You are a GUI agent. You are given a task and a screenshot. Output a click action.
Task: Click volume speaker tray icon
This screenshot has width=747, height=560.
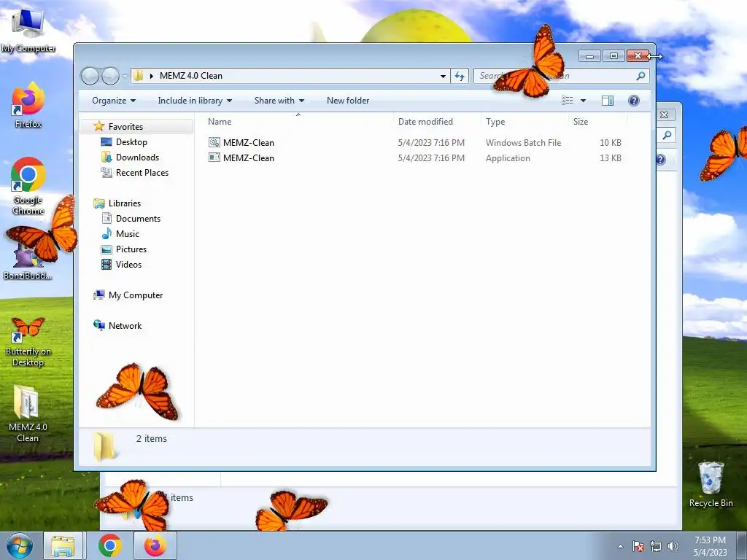[x=673, y=546]
